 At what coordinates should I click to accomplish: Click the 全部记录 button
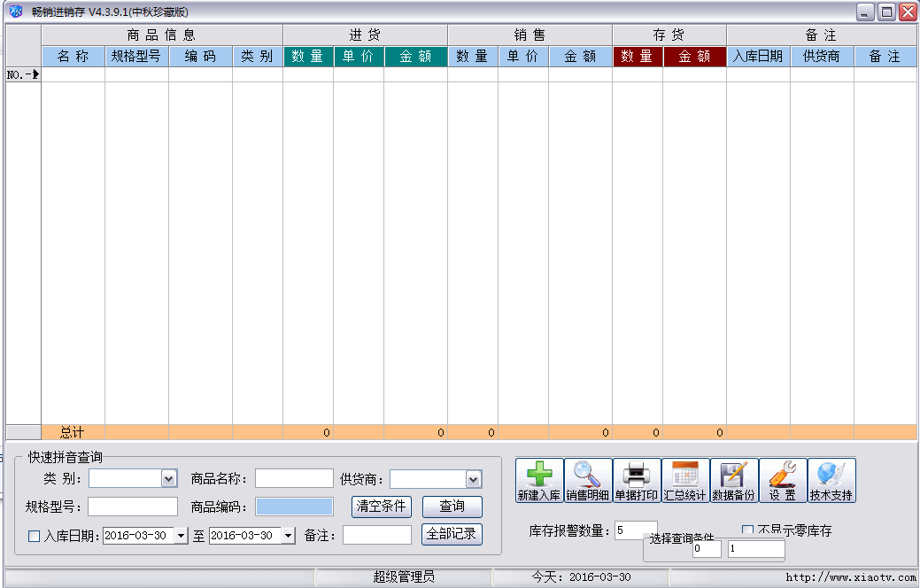coord(452,534)
